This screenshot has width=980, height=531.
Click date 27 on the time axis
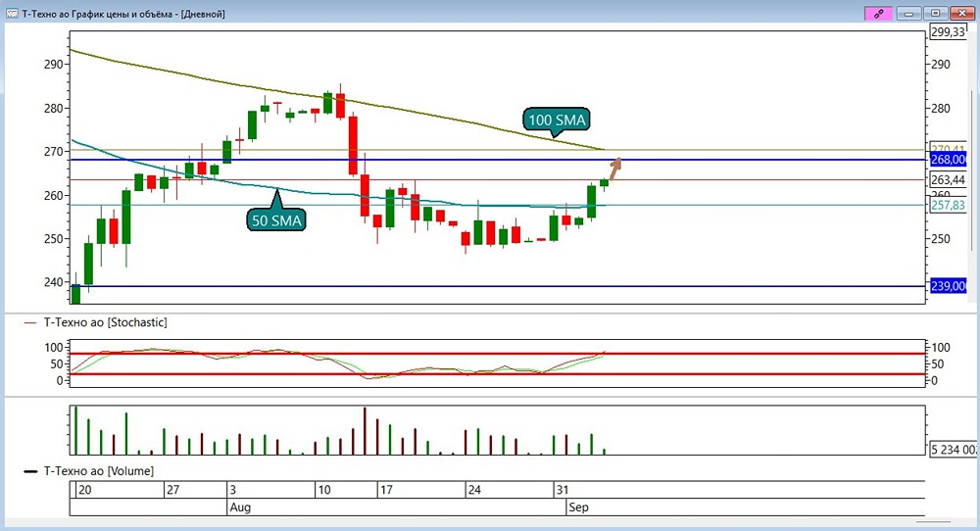[172, 490]
